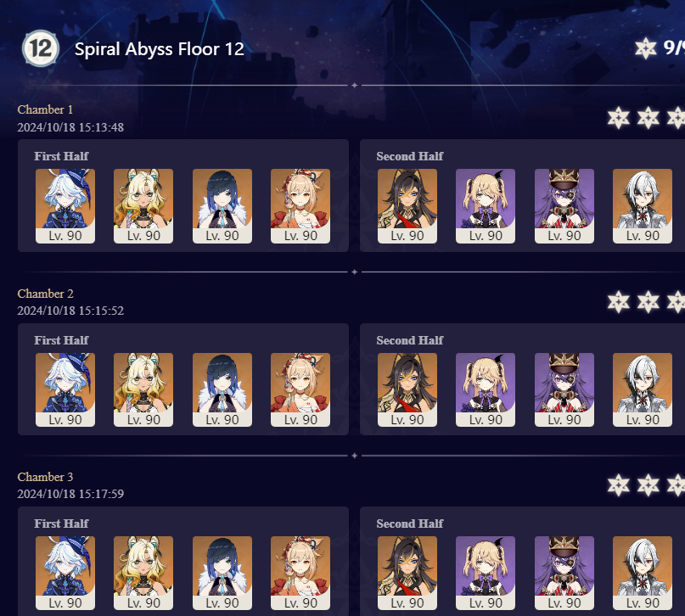Select white-haired blue hat character in Chamber 2 First Half
Screen dimensions: 685x616
point(65,389)
